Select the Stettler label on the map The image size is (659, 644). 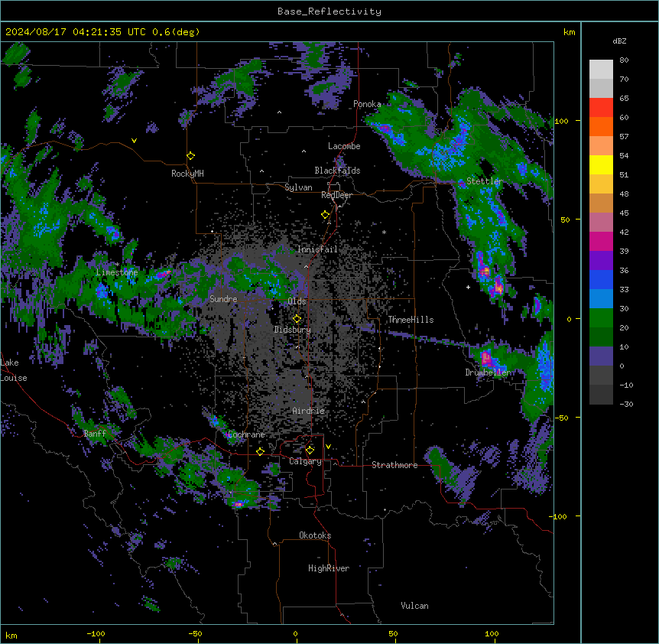tap(485, 181)
